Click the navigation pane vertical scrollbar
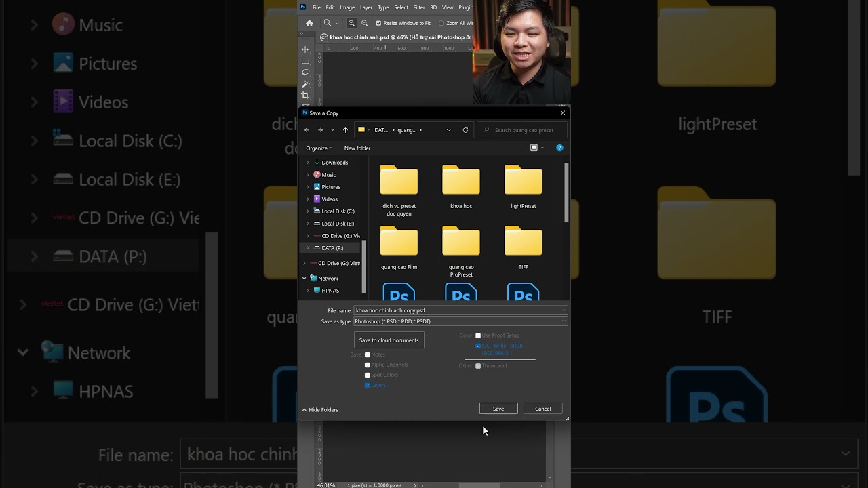 (364, 266)
